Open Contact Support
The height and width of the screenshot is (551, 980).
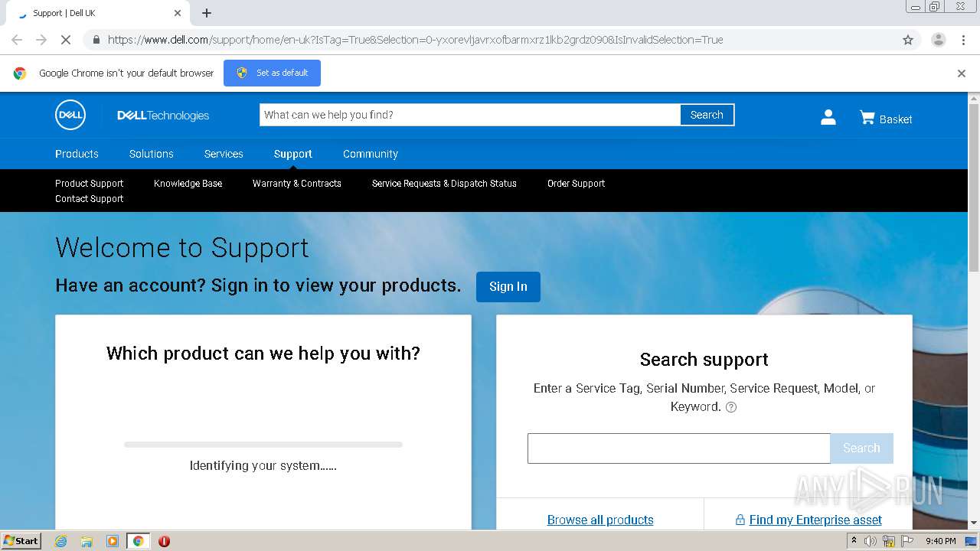pos(89,199)
